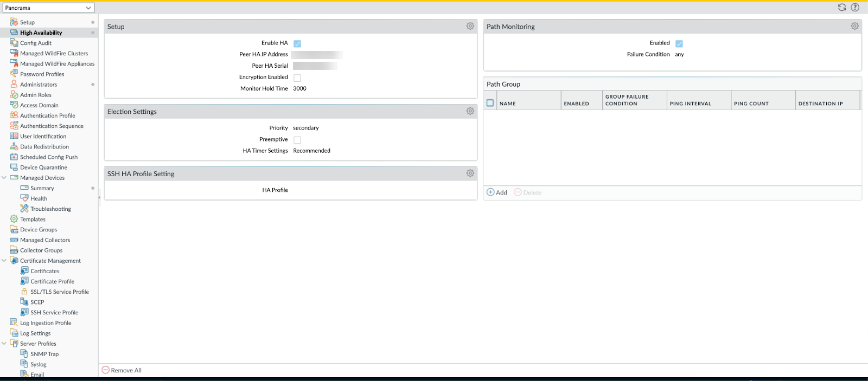Click the Health heart icon
The height and width of the screenshot is (381, 868).
coord(24,198)
